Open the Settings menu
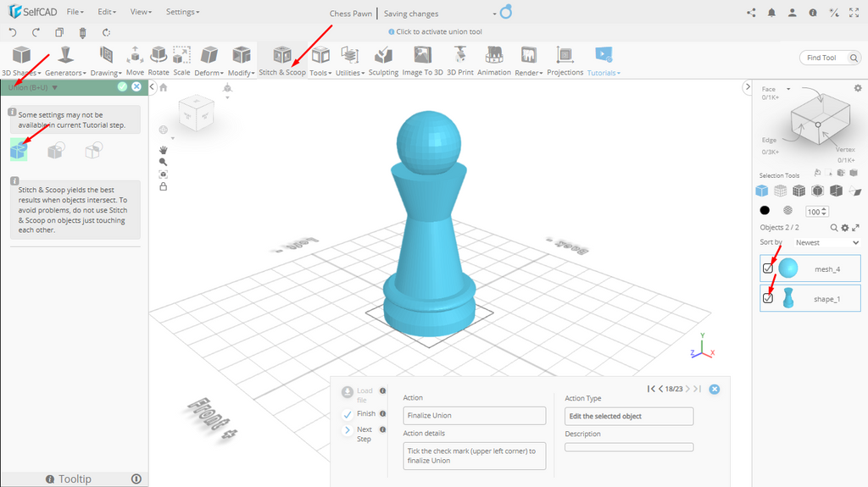 click(182, 12)
